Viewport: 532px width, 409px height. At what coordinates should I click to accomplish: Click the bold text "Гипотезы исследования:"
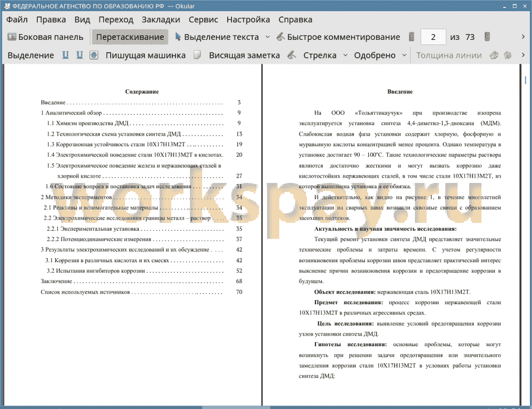[351, 345]
